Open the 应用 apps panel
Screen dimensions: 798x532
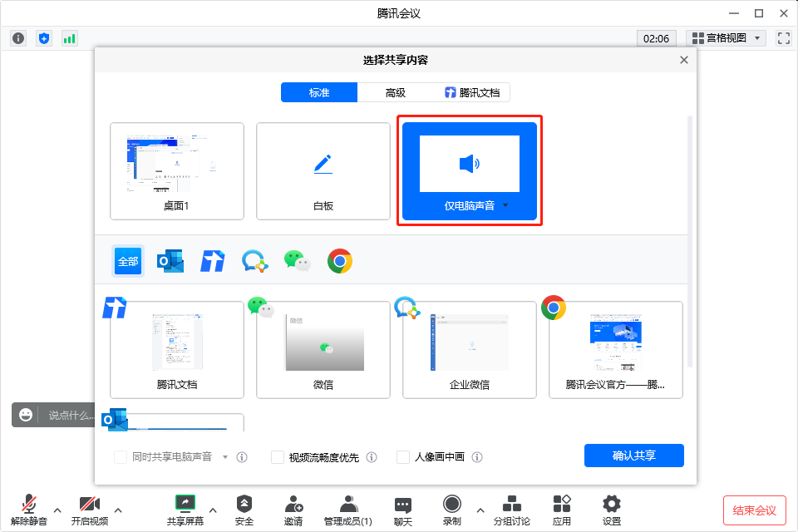(x=562, y=510)
